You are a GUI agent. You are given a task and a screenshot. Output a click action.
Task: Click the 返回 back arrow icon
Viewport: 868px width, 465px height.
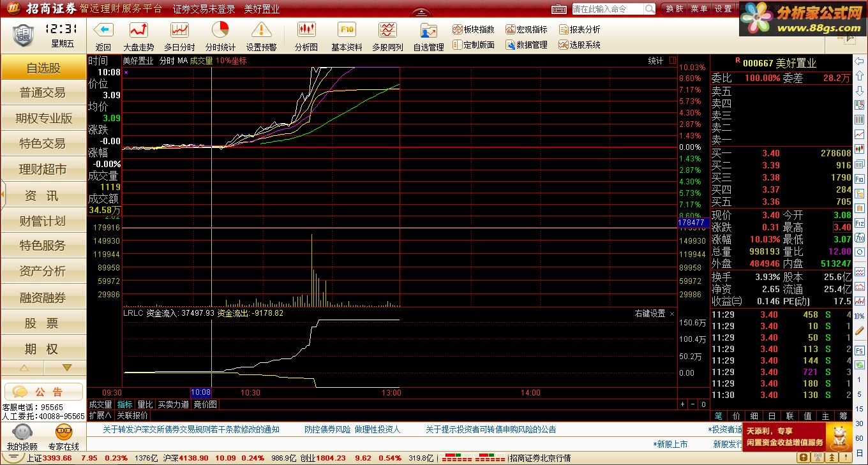[103, 29]
